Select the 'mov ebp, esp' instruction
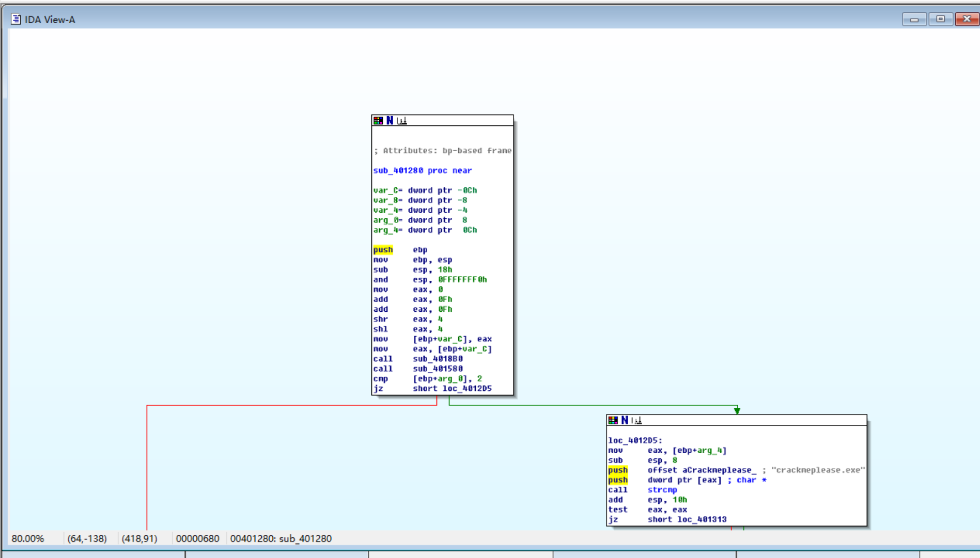 pos(413,260)
